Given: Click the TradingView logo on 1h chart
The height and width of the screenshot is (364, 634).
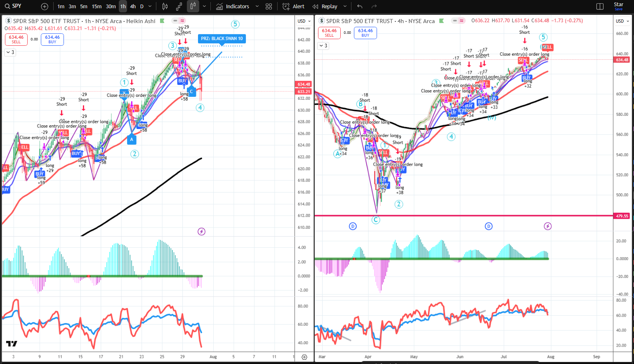Looking at the screenshot, I should pos(12,344).
